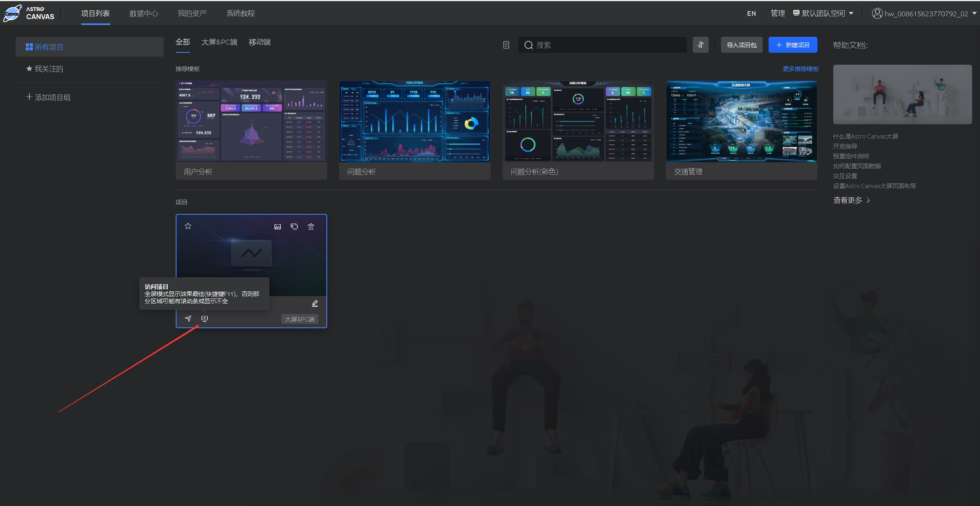Switch to the 我关注的 starred list
The height and width of the screenshot is (506, 980).
48,69
